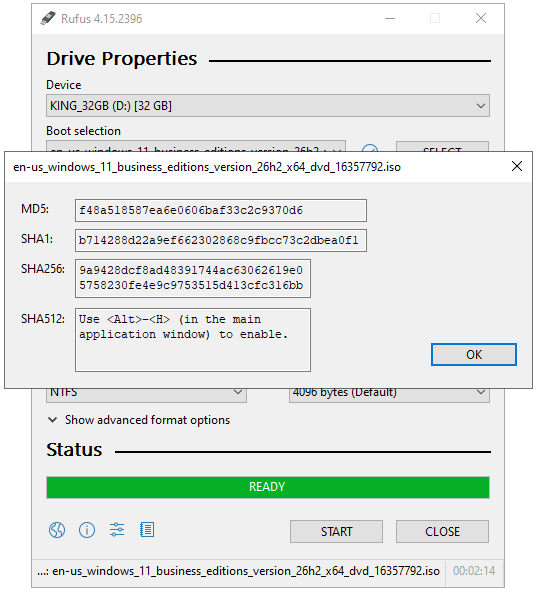Open the language globe icon in Rufus
This screenshot has width=537, height=590.
pos(57,531)
